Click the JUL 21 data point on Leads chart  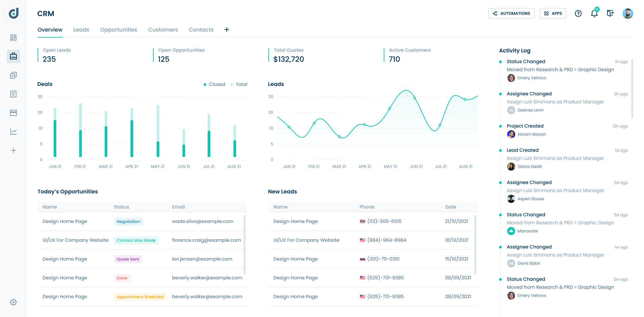coord(440,125)
